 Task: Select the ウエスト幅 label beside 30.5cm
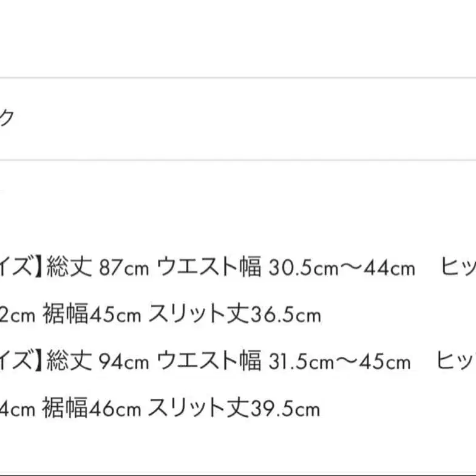pos(209,268)
